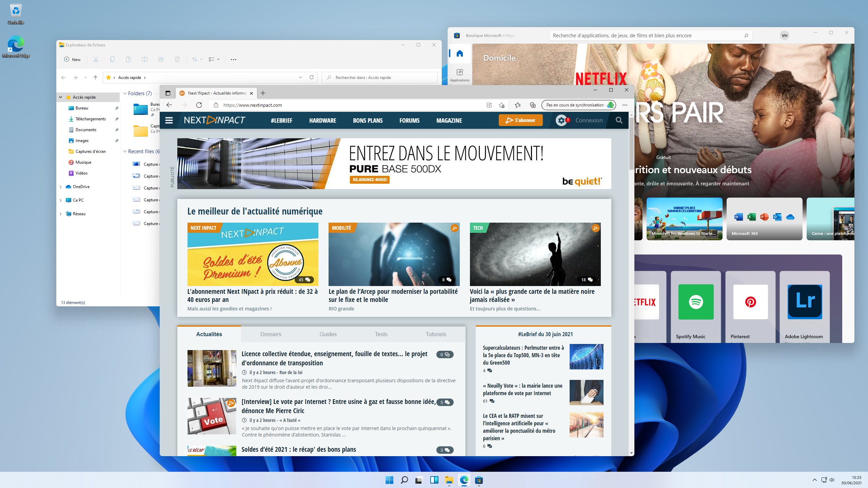The width and height of the screenshot is (868, 488).
Task: Click the Cut icon in File Explorer toolbar
Action: [96, 59]
